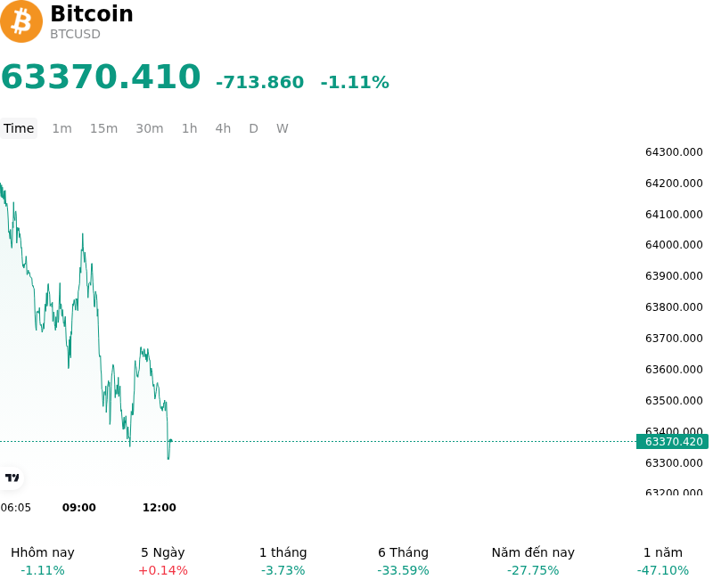Select the 5 Ngày performance range
This screenshot has height=588, width=713.
coord(163,561)
